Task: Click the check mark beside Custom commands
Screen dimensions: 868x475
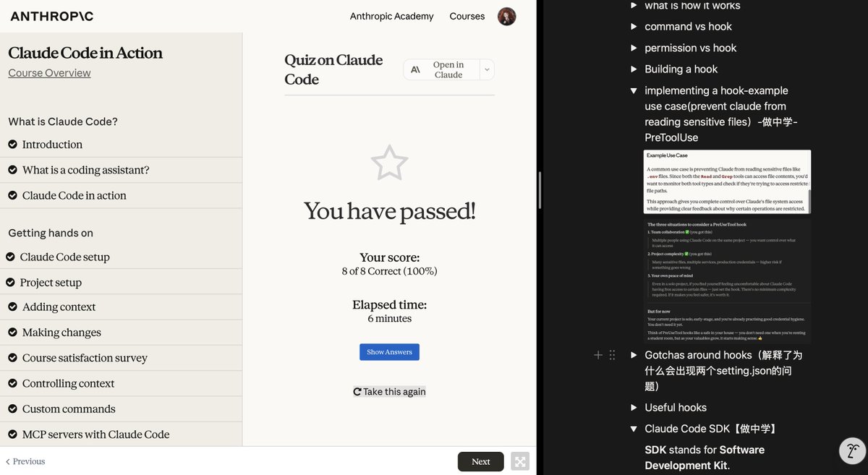Action: pos(12,408)
